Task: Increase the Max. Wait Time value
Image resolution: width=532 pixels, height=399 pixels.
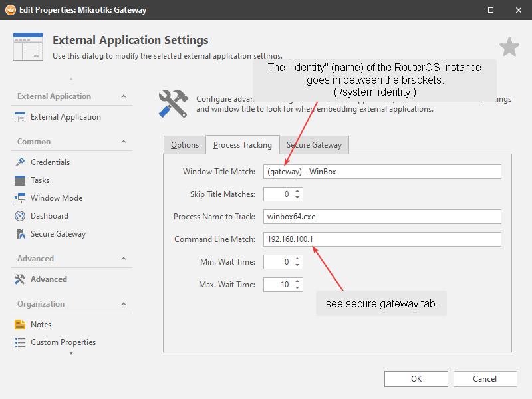Action: [x=297, y=281]
